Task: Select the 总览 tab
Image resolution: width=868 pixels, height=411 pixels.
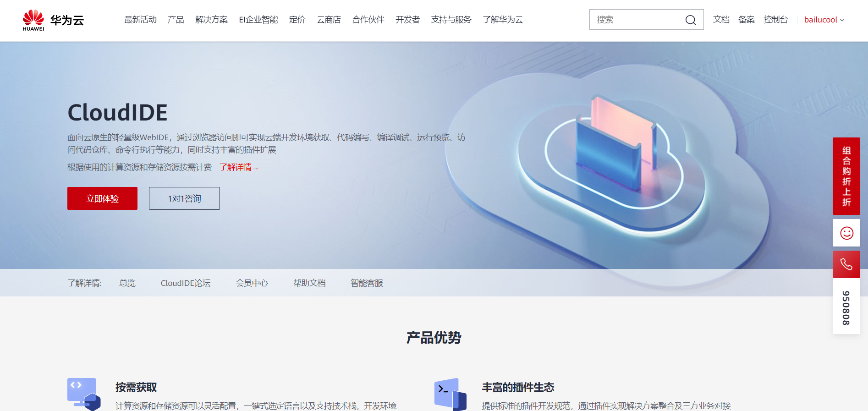Action: pyautogui.click(x=127, y=283)
